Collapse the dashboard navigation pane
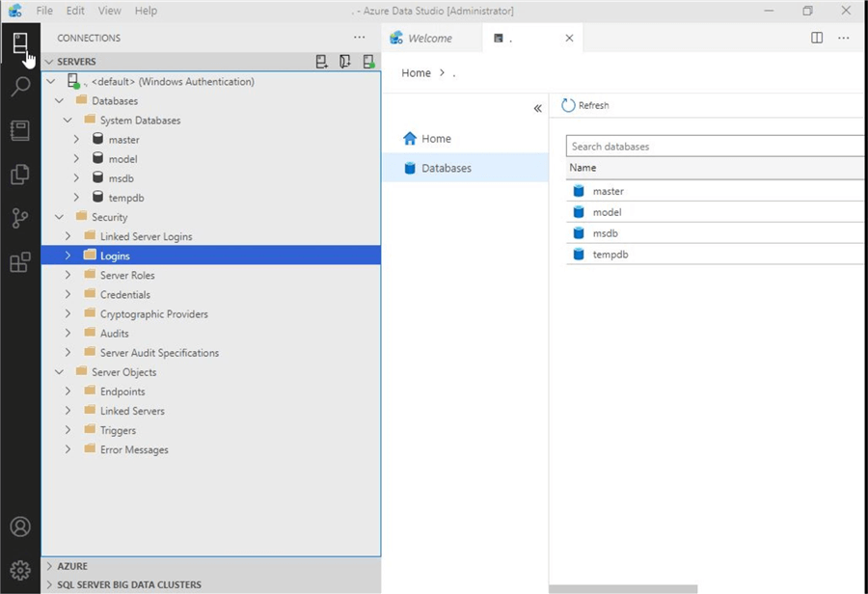The width and height of the screenshot is (868, 594). click(x=537, y=108)
